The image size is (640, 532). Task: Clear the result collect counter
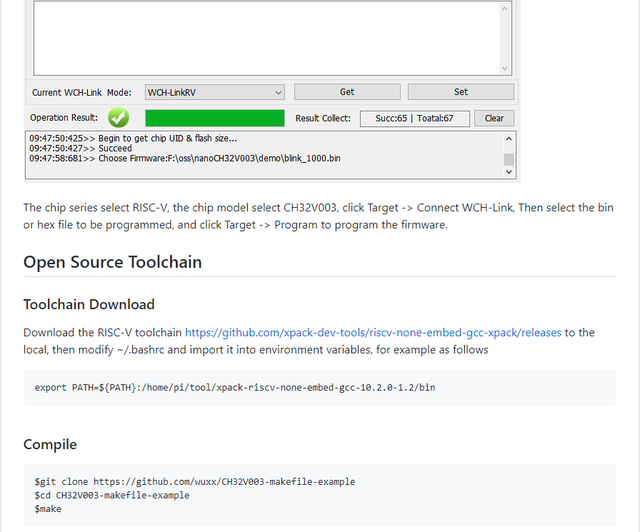(494, 118)
